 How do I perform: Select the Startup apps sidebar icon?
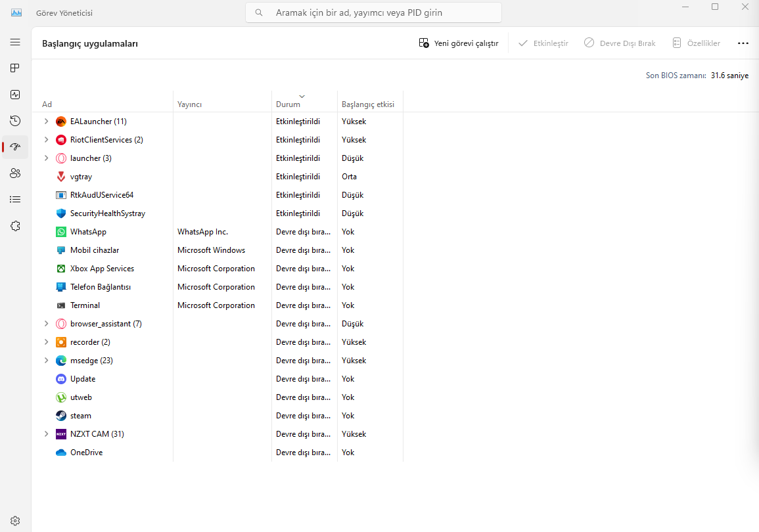point(15,146)
